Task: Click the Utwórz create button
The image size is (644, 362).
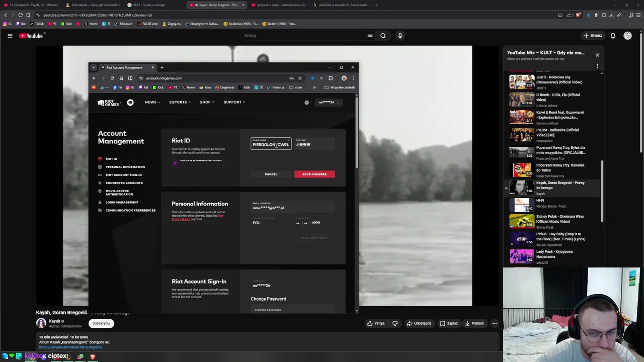Action: pyautogui.click(x=593, y=36)
